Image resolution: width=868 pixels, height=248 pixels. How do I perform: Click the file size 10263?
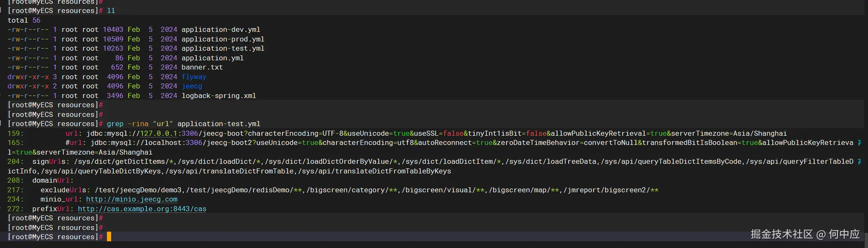click(x=113, y=49)
